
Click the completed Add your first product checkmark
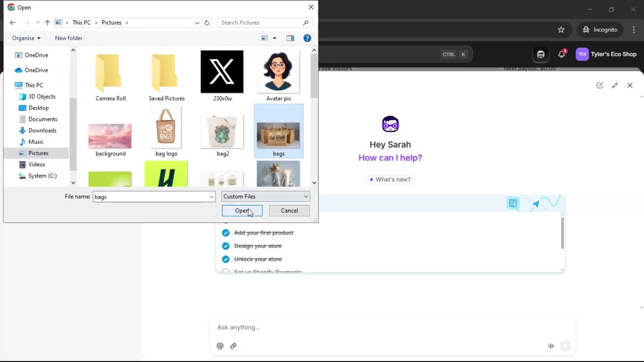[x=225, y=233]
